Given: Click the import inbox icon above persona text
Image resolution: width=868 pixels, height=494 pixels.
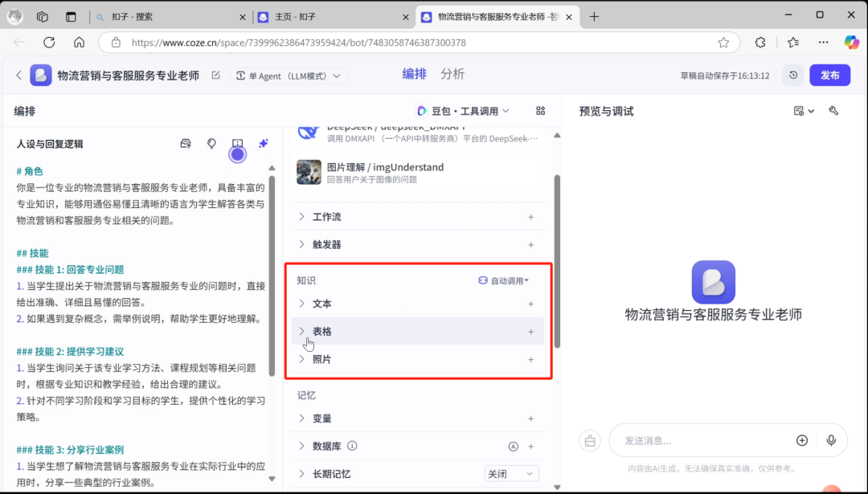Looking at the screenshot, I should click(x=185, y=143).
